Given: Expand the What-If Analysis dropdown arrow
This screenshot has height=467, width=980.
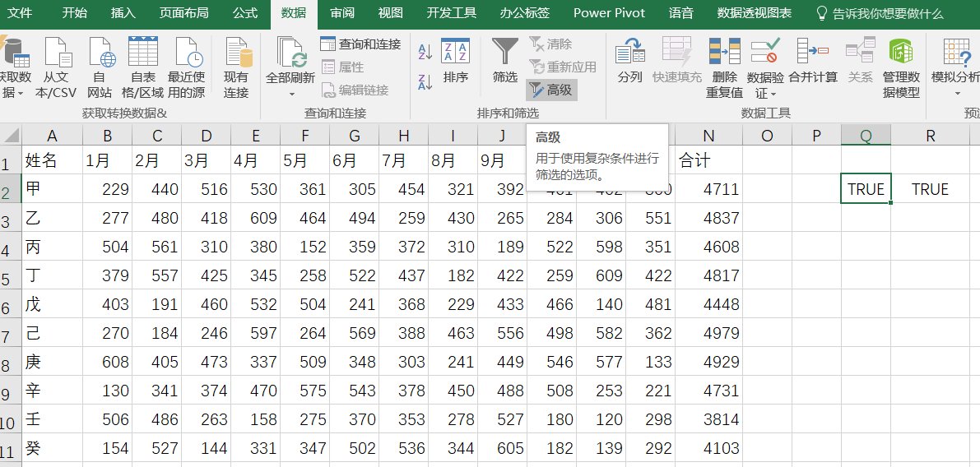Looking at the screenshot, I should tap(957, 95).
